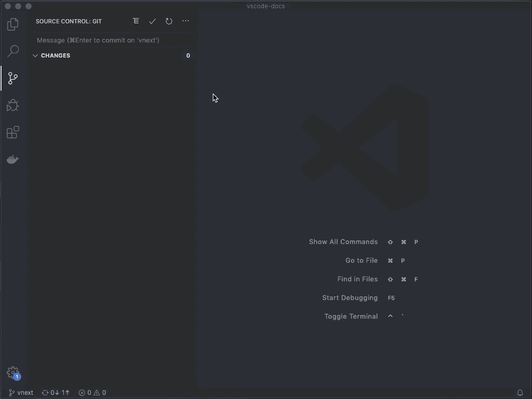The width and height of the screenshot is (532, 399).
Task: Select the Source Control view
Action: pyautogui.click(x=13, y=78)
